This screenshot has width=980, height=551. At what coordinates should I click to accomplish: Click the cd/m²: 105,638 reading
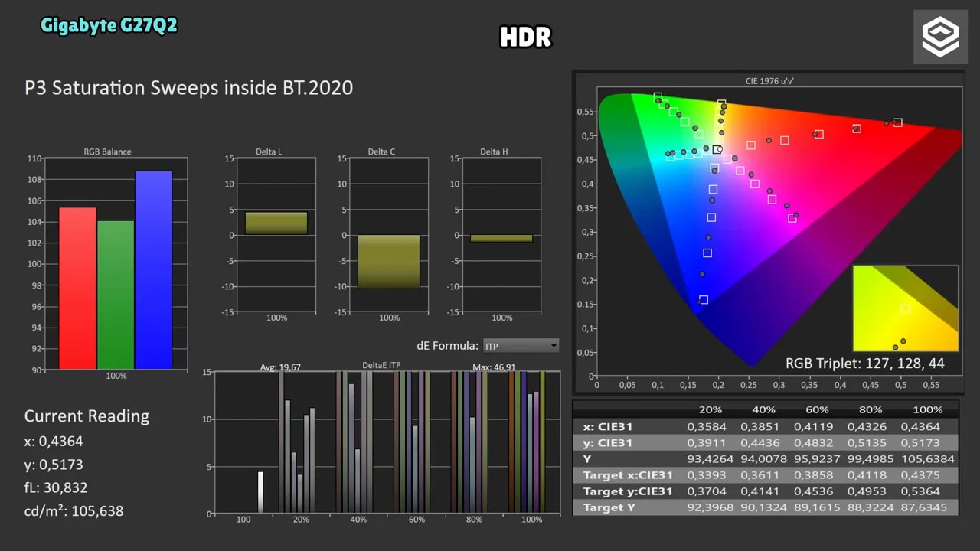[x=73, y=510]
